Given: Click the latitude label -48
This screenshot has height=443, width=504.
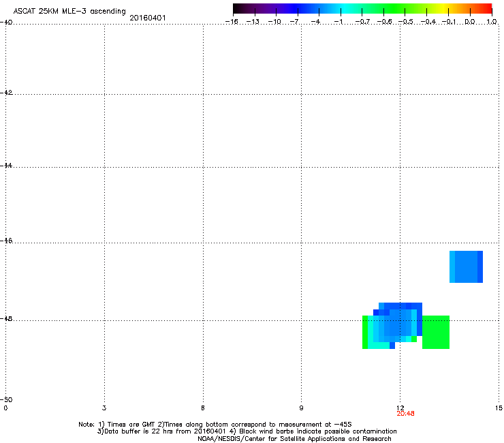Looking at the screenshot, I should click(x=5, y=318).
